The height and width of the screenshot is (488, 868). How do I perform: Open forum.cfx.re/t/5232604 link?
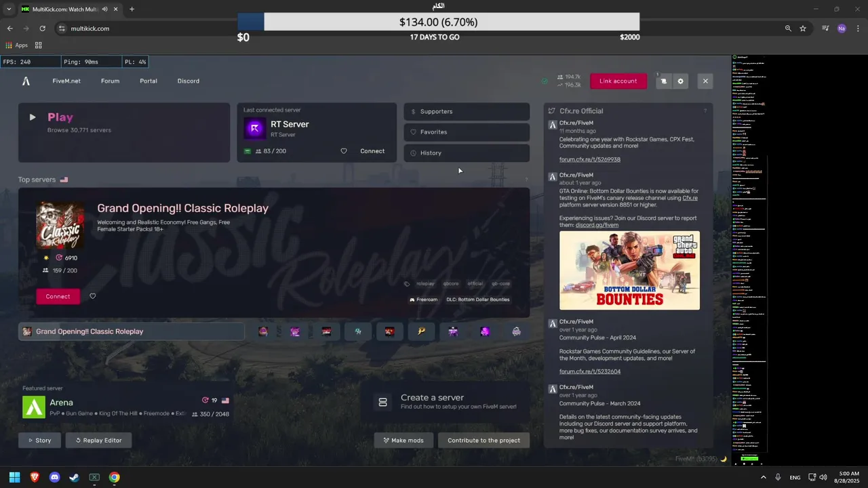click(x=589, y=371)
